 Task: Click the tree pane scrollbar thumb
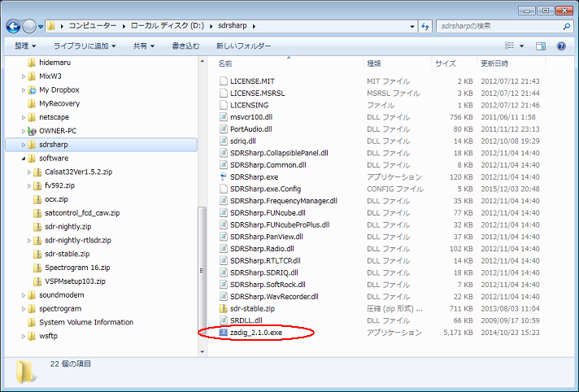202,271
